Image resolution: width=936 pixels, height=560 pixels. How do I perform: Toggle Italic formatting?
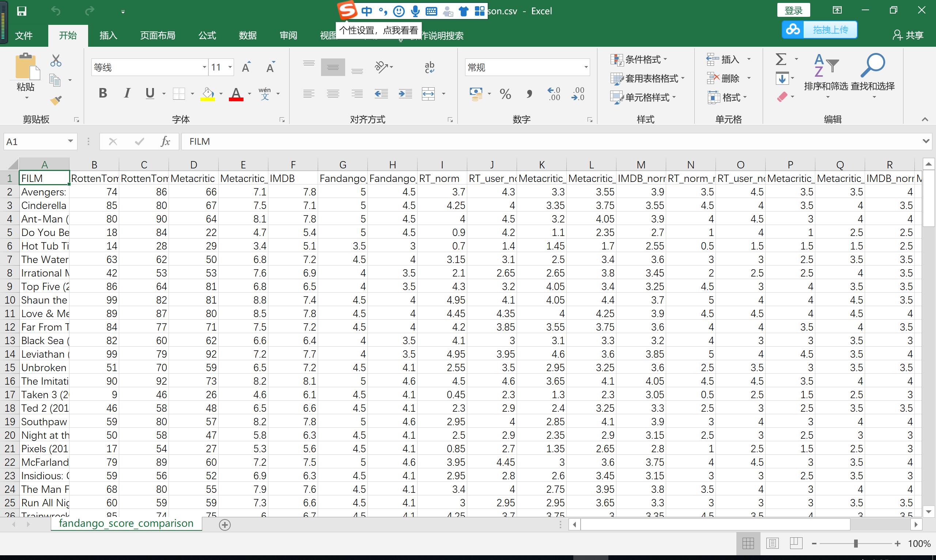point(127,93)
